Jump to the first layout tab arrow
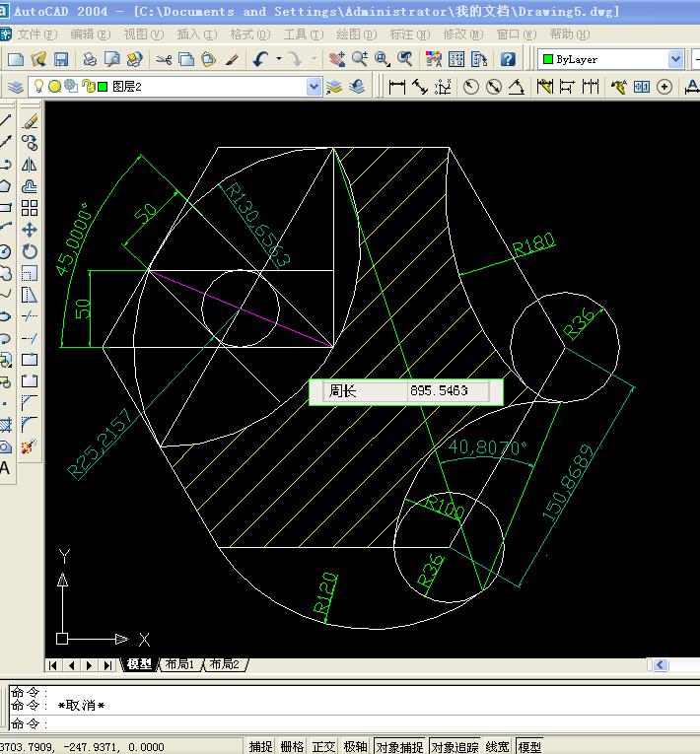The image size is (700, 754). click(x=53, y=665)
